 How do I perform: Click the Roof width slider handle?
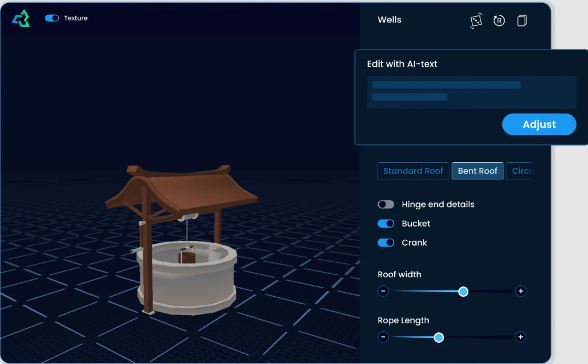[463, 292]
